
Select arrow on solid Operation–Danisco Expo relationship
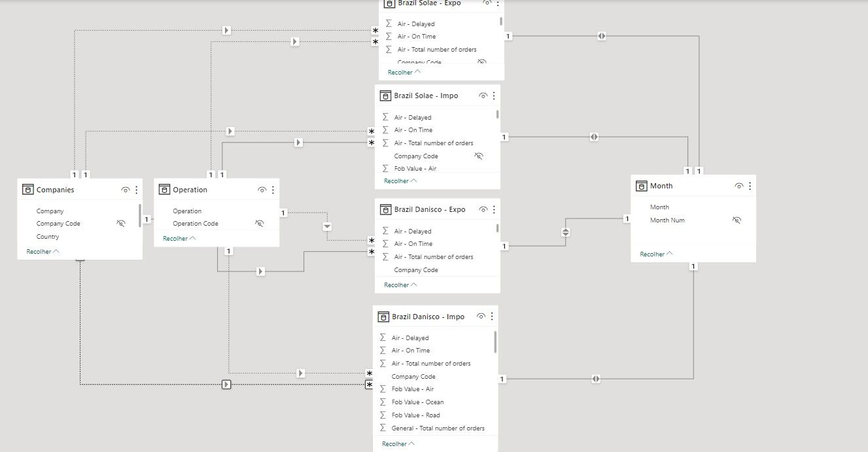tap(261, 271)
